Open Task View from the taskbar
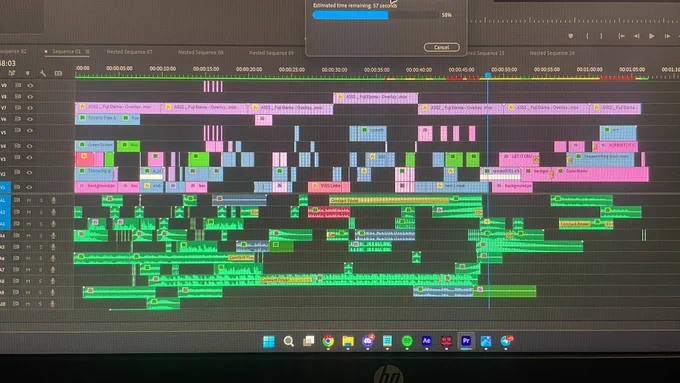Screen dimensions: 680x383 308,341
